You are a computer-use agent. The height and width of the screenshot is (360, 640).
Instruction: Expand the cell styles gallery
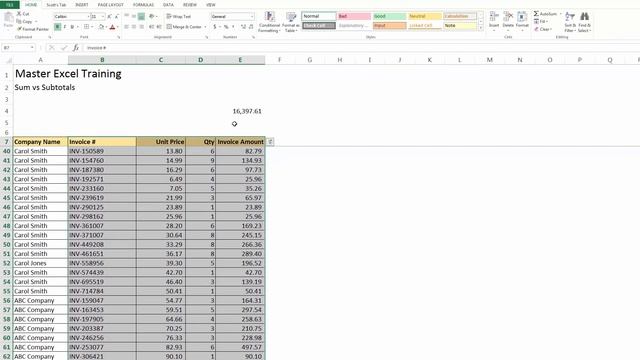click(x=481, y=27)
